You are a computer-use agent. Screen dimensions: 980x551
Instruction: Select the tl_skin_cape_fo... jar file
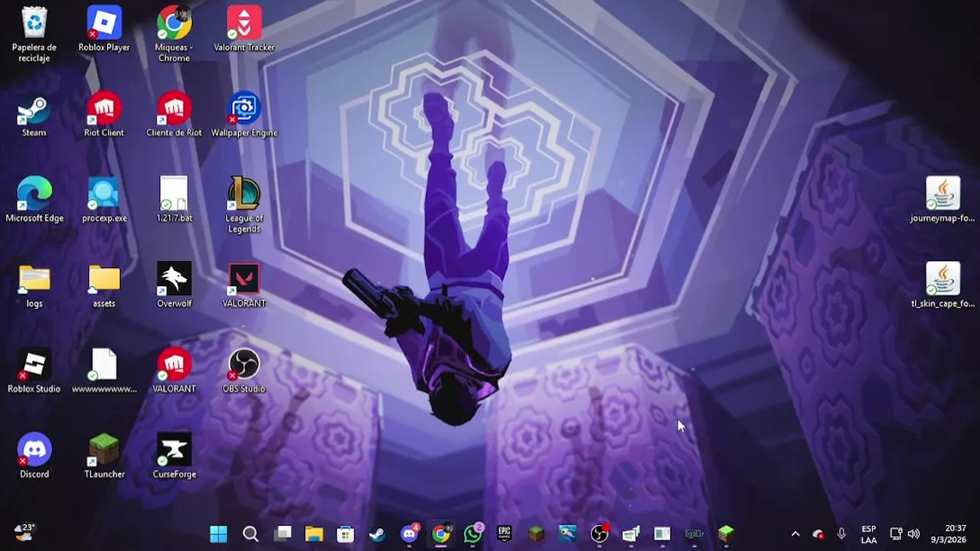pyautogui.click(x=942, y=285)
